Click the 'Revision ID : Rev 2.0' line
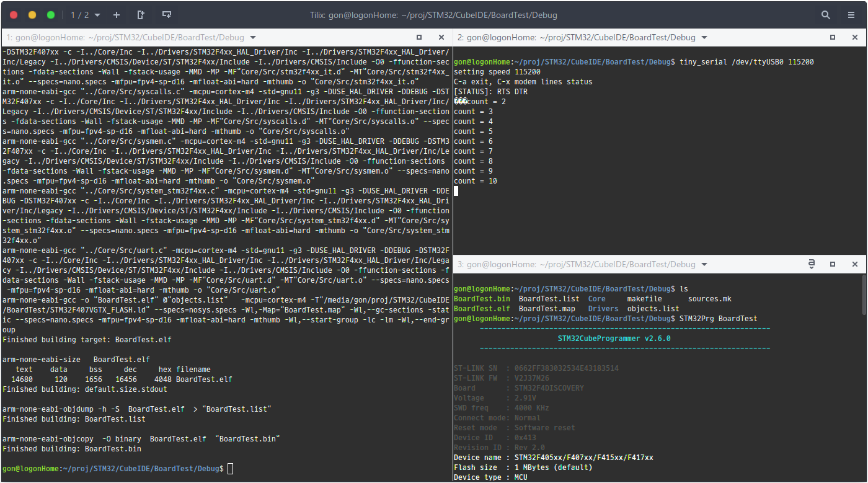This screenshot has height=483, width=868. click(499, 448)
